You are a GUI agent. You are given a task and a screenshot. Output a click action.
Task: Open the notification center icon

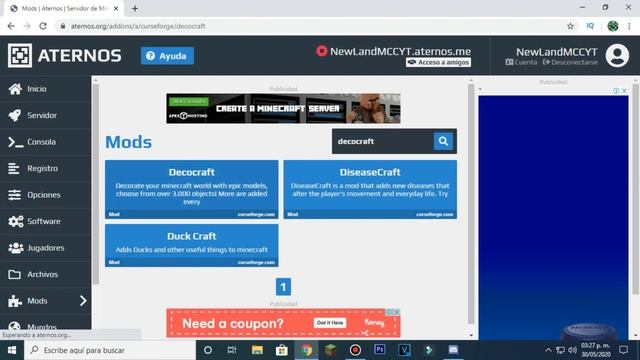click(623, 350)
